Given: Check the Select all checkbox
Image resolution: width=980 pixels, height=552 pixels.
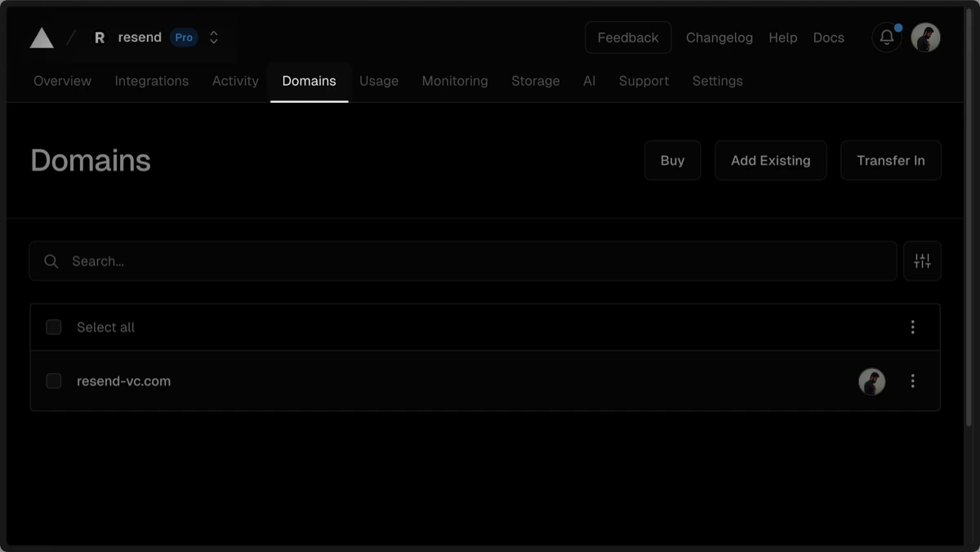Looking at the screenshot, I should click(x=53, y=327).
